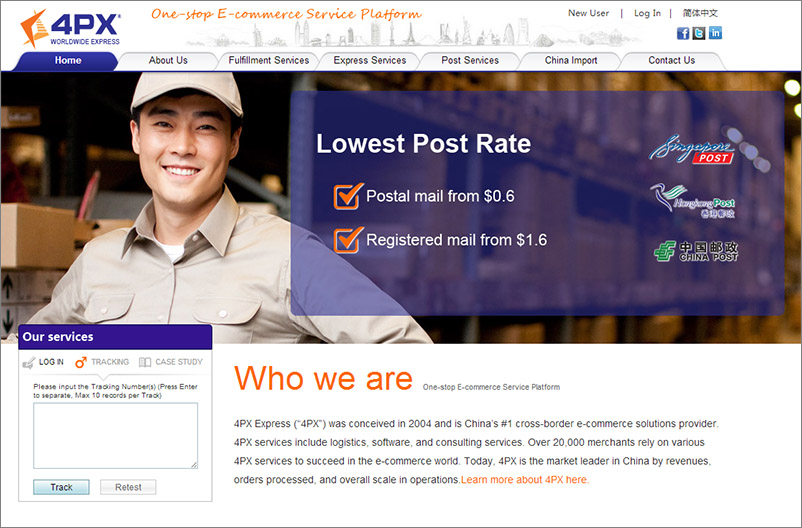The width and height of the screenshot is (802, 528).
Task: Switch language to 简体中文
Action: 700,13
